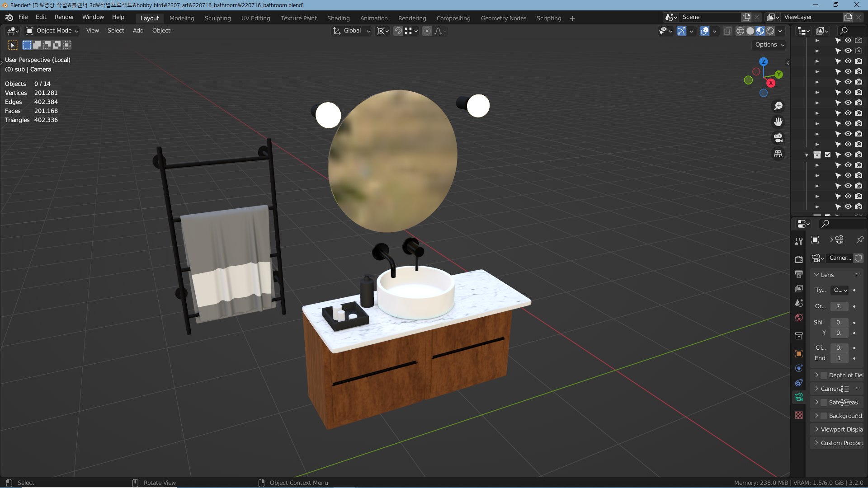
Task: Select rendered viewport shading
Action: (770, 31)
